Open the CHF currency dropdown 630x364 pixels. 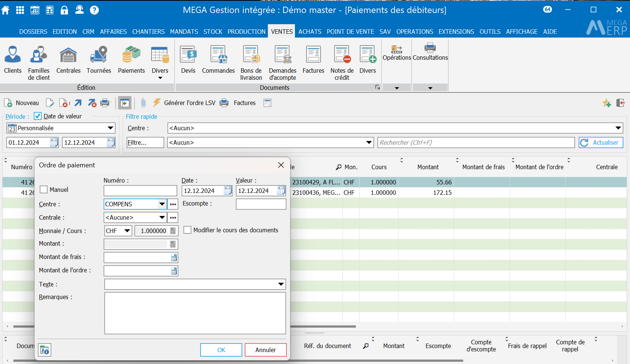pyautogui.click(x=127, y=231)
